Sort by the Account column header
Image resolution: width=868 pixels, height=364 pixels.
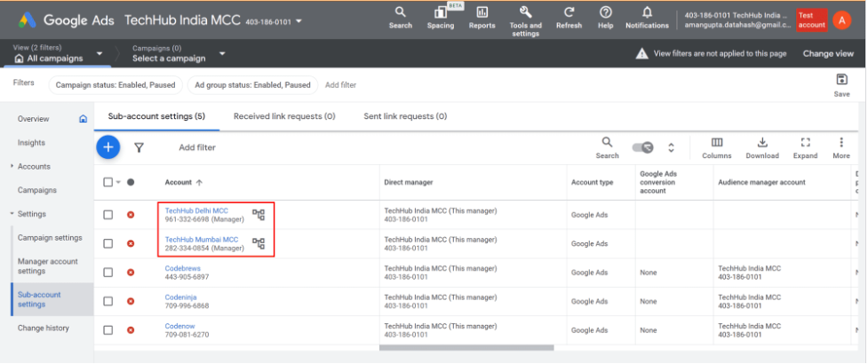tap(184, 182)
